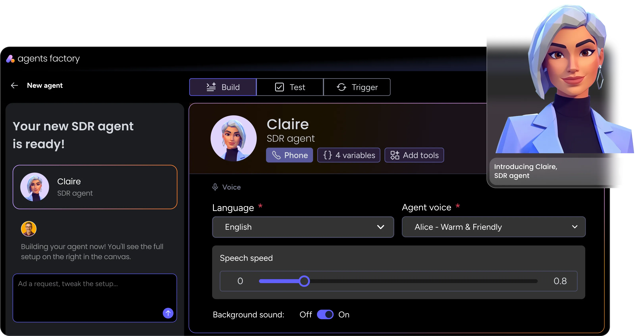The image size is (644, 336).
Task: Click the Speech speed slider handle
Action: coord(304,281)
